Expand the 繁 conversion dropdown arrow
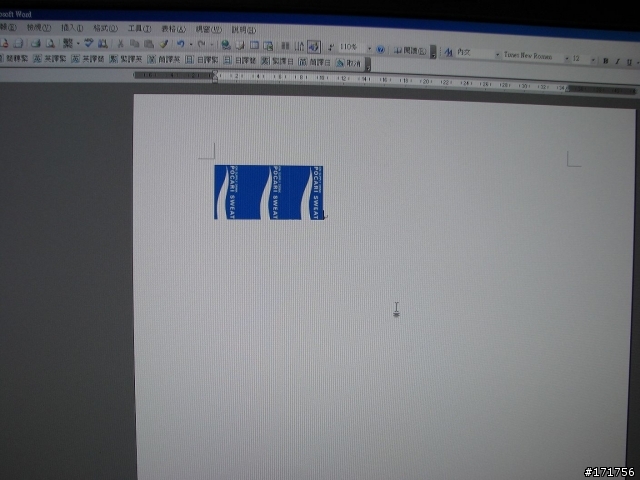The height and width of the screenshot is (480, 640). (x=78, y=43)
